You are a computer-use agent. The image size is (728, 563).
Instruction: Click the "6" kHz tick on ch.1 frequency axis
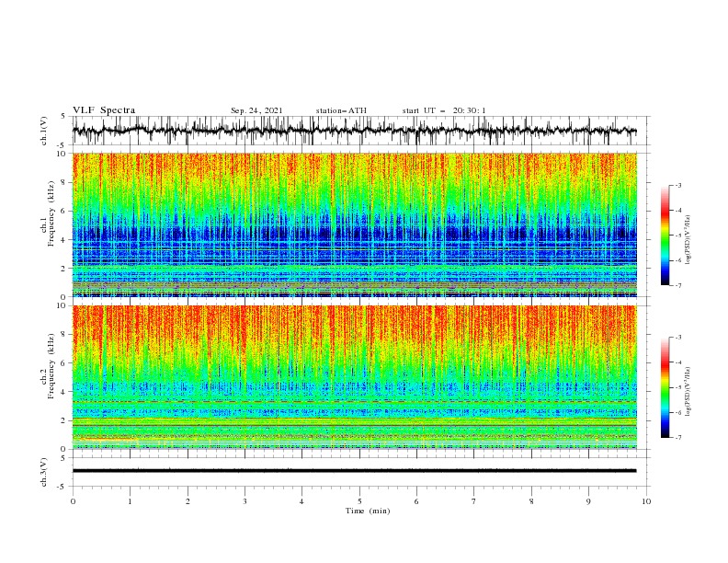[65, 211]
